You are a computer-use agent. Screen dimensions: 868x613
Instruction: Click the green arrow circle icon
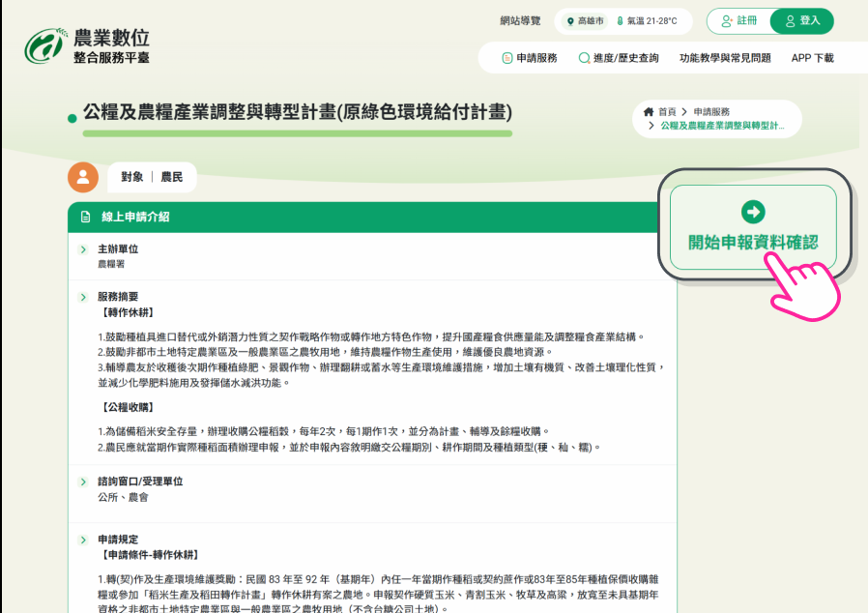(753, 212)
